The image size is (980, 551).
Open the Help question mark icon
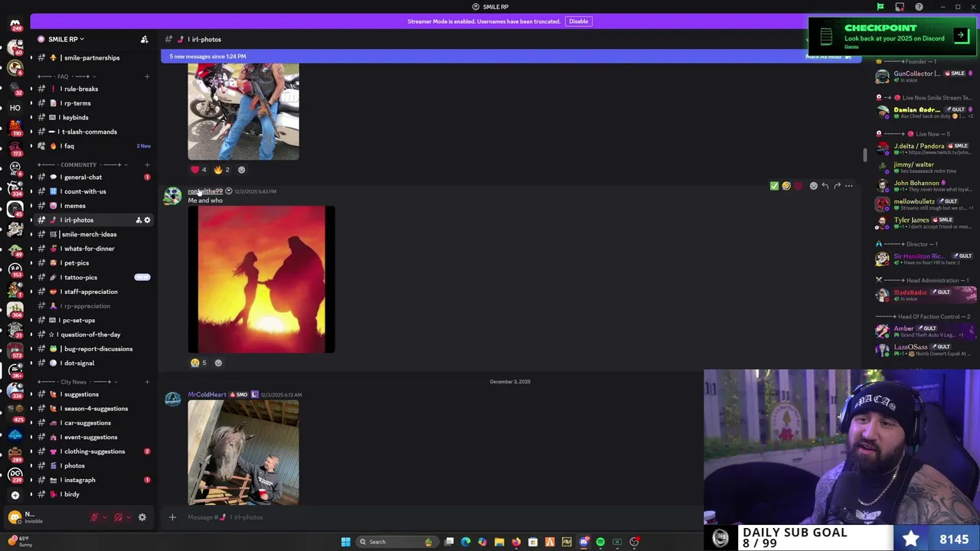tap(919, 7)
